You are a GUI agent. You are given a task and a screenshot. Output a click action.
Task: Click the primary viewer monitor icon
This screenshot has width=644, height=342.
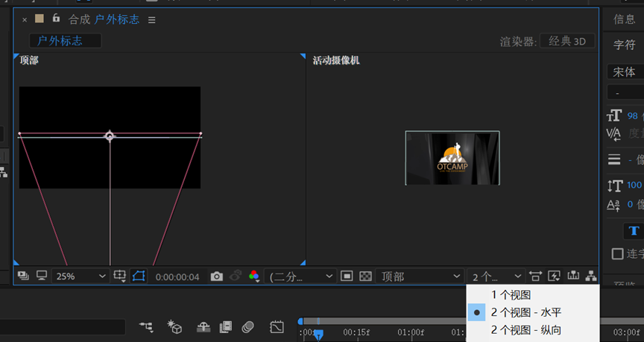click(42, 276)
